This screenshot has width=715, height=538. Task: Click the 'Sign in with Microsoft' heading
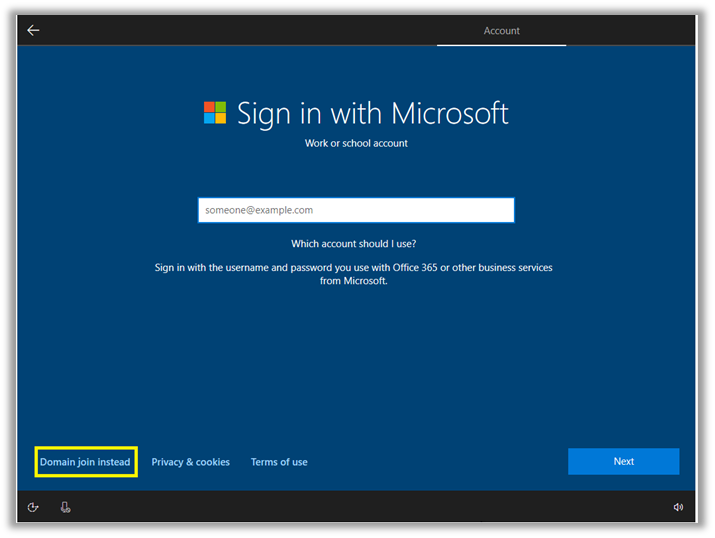tap(373, 114)
